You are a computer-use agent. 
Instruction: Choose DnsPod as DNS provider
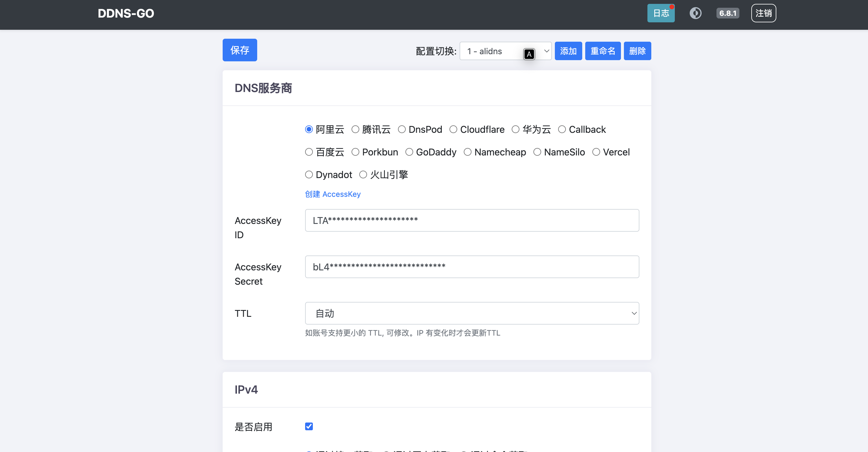tap(402, 130)
